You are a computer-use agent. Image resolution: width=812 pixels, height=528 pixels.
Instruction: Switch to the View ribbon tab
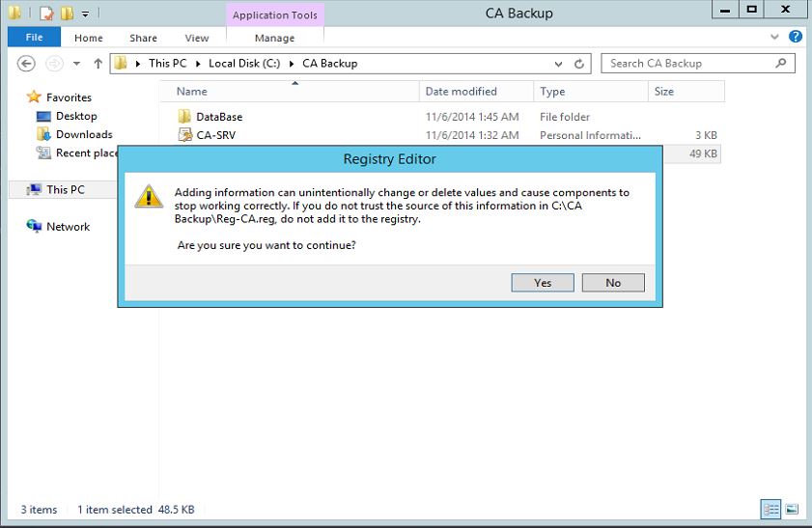pos(197,38)
